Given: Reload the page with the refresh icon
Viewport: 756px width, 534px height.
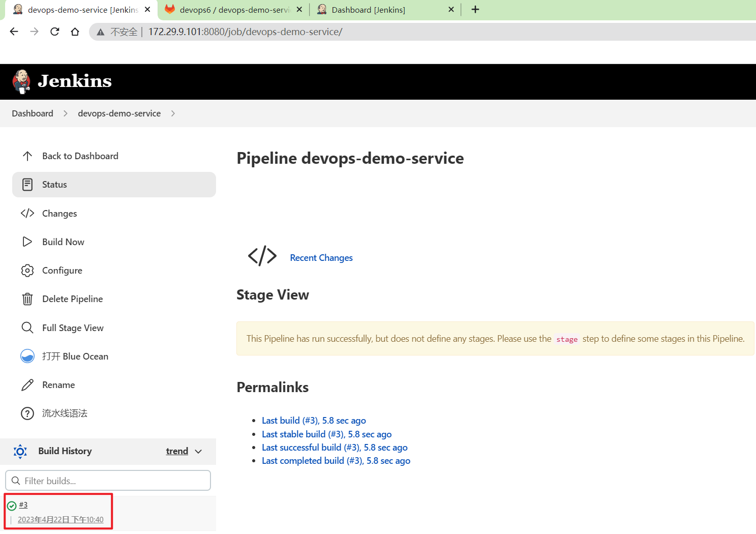Looking at the screenshot, I should (x=55, y=32).
